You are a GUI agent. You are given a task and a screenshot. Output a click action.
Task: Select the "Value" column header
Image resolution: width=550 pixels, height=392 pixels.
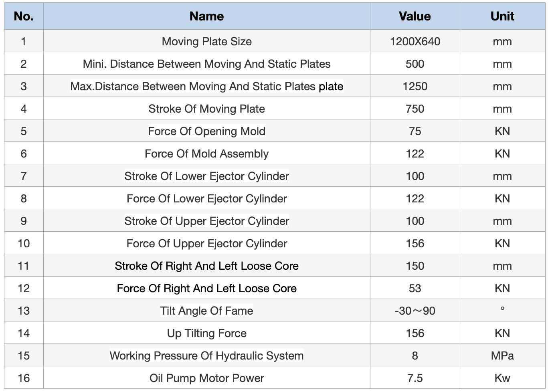pos(415,16)
